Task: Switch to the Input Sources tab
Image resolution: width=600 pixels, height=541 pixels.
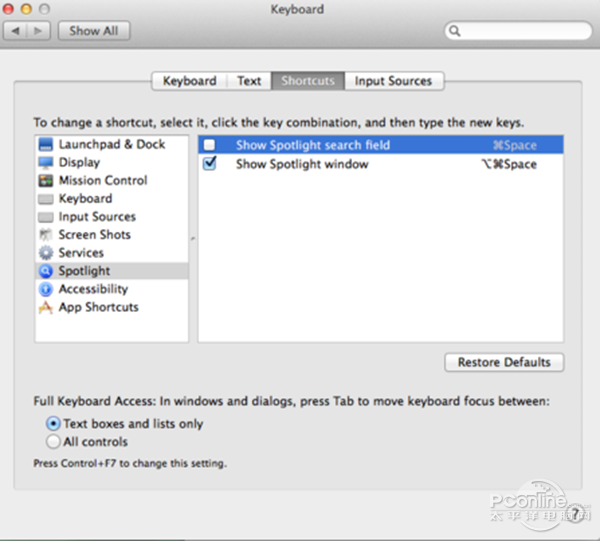Action: [394, 81]
